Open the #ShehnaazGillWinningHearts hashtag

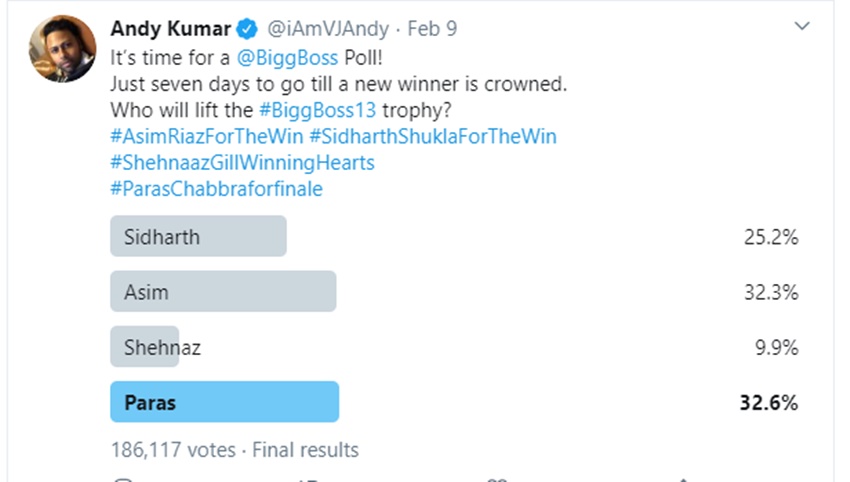(238, 162)
